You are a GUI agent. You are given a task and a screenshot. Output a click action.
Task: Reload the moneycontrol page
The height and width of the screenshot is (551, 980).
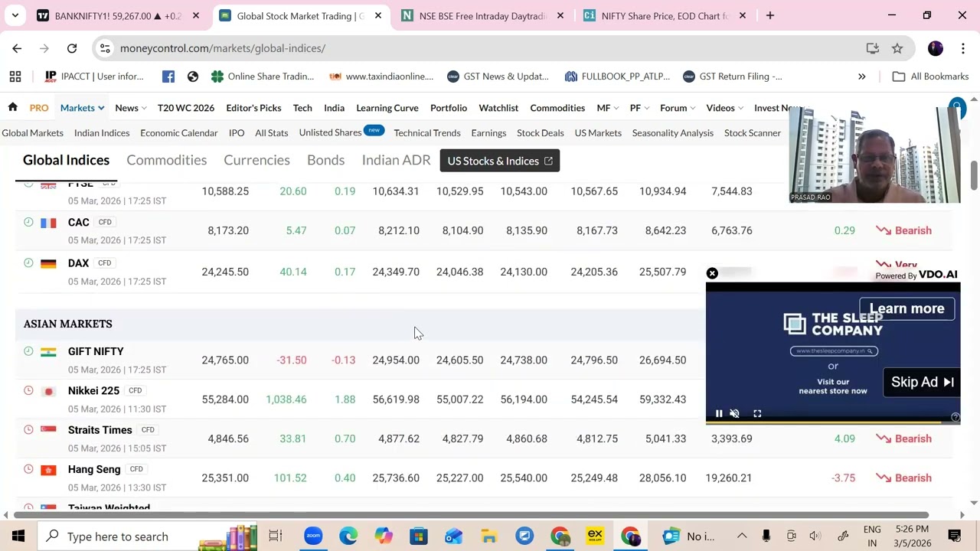click(72, 48)
